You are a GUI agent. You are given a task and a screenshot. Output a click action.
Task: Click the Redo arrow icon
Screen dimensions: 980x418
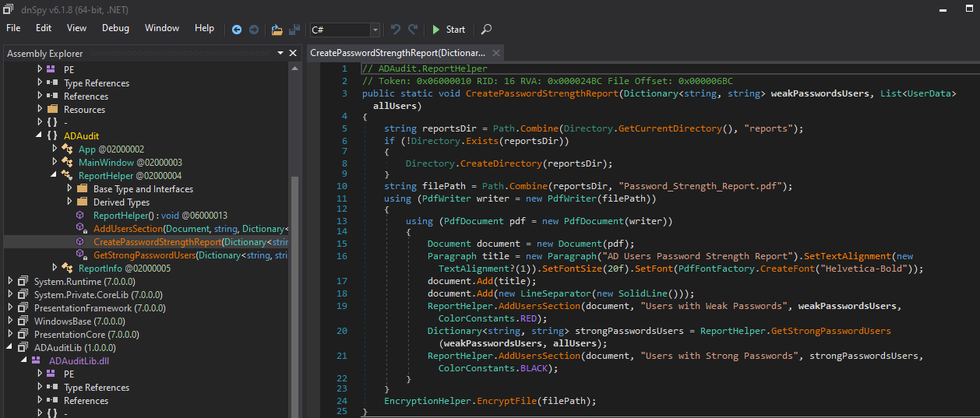coord(413,30)
